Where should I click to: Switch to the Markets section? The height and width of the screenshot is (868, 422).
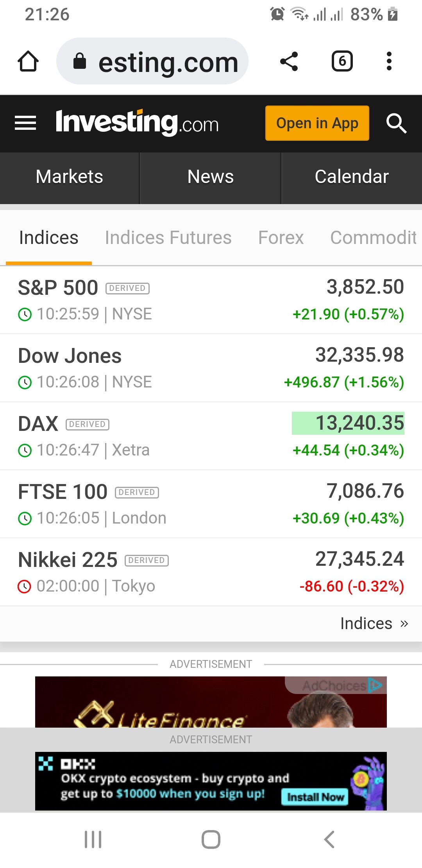coord(70,177)
